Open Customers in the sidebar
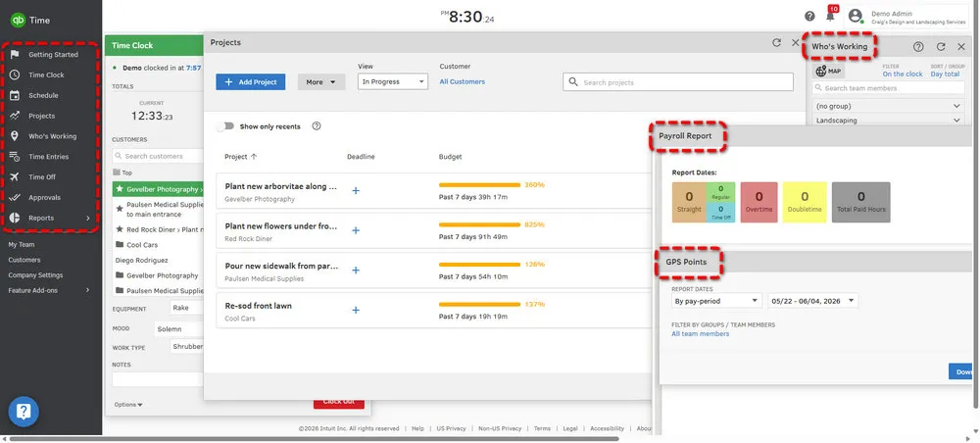This screenshot has width=980, height=443. [x=24, y=260]
